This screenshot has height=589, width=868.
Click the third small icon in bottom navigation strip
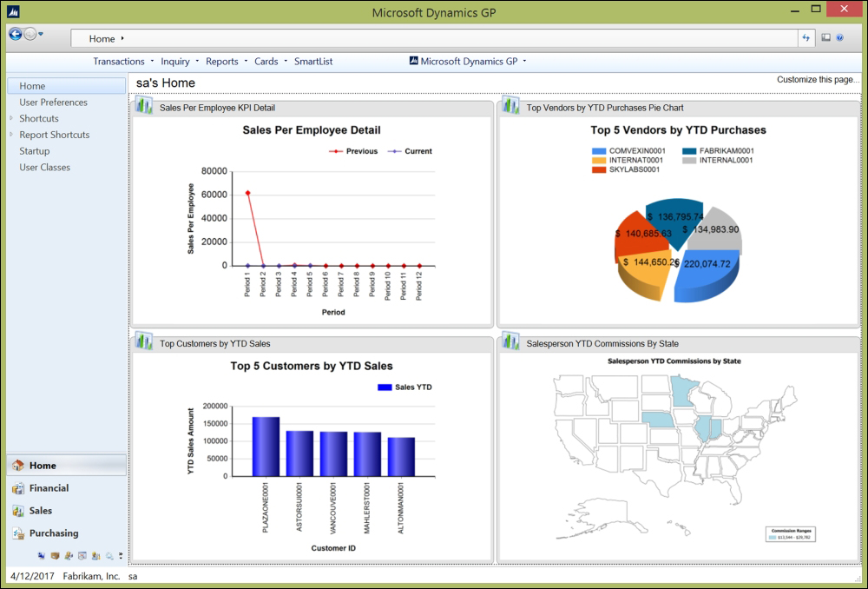69,556
